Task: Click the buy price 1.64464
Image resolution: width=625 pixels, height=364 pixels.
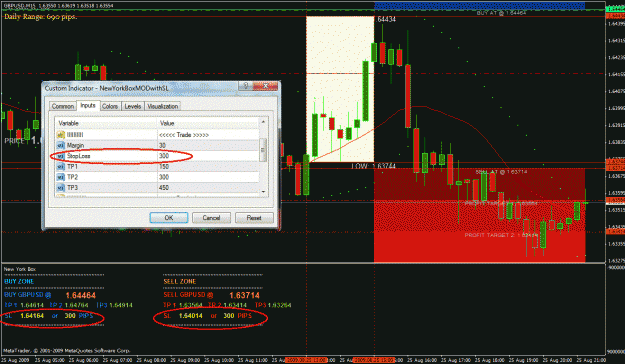Action: tap(81, 295)
